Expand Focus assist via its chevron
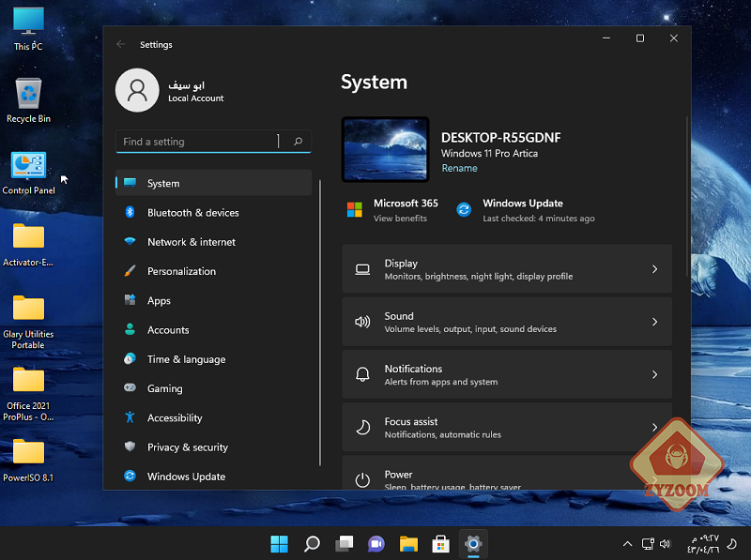 pos(654,427)
